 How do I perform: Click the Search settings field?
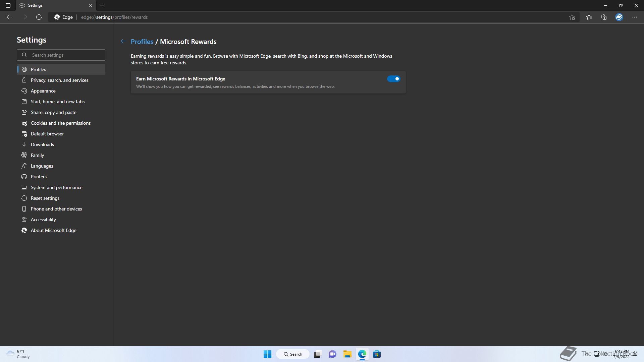coord(61,55)
